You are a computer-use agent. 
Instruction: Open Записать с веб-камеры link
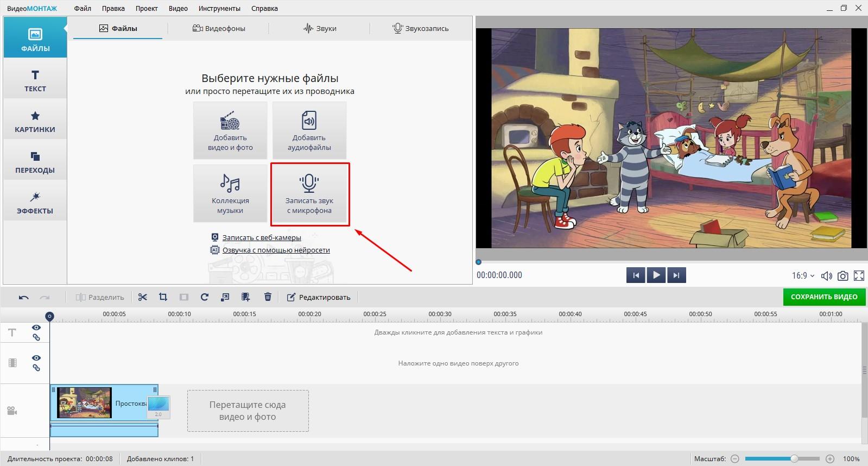262,237
